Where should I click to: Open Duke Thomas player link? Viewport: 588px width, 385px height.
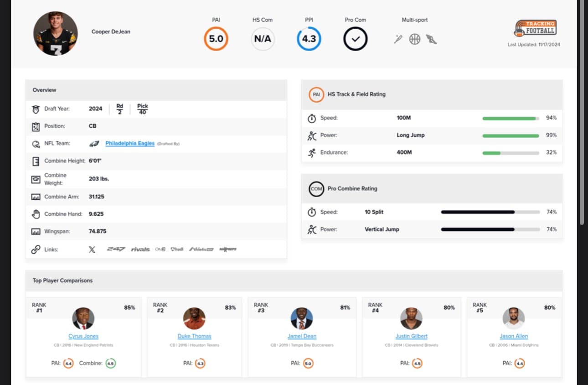pos(194,336)
